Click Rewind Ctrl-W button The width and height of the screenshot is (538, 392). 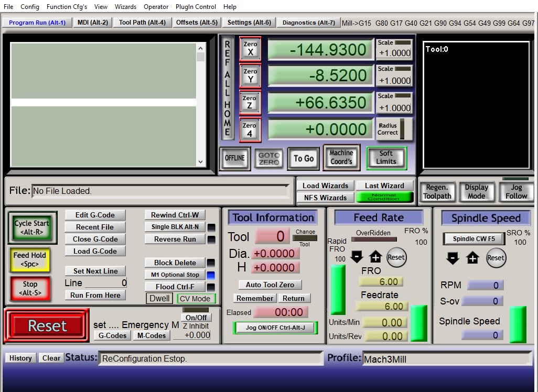[175, 215]
